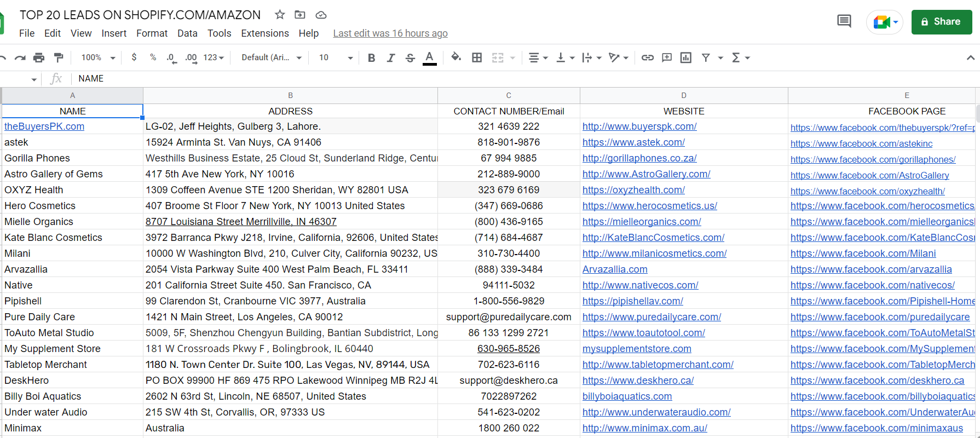Click the green Share button
Screen dimensions: 980x438
[x=942, y=22]
